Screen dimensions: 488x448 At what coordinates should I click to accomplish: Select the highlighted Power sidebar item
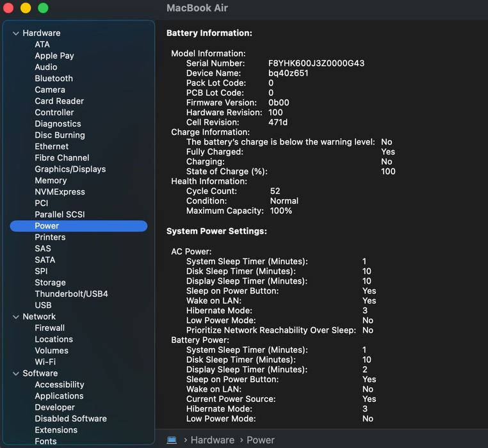[x=78, y=226]
